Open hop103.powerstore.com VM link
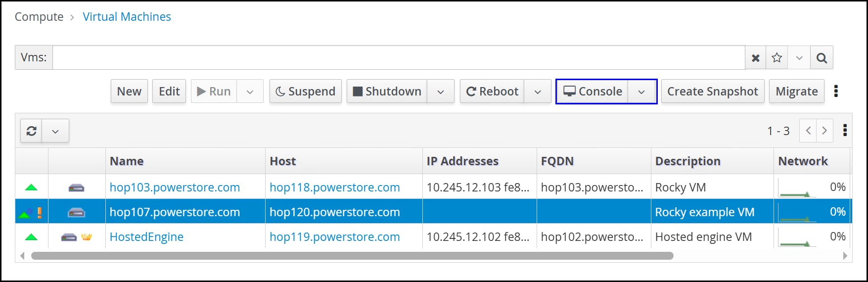This screenshot has height=282, width=868. point(175,188)
